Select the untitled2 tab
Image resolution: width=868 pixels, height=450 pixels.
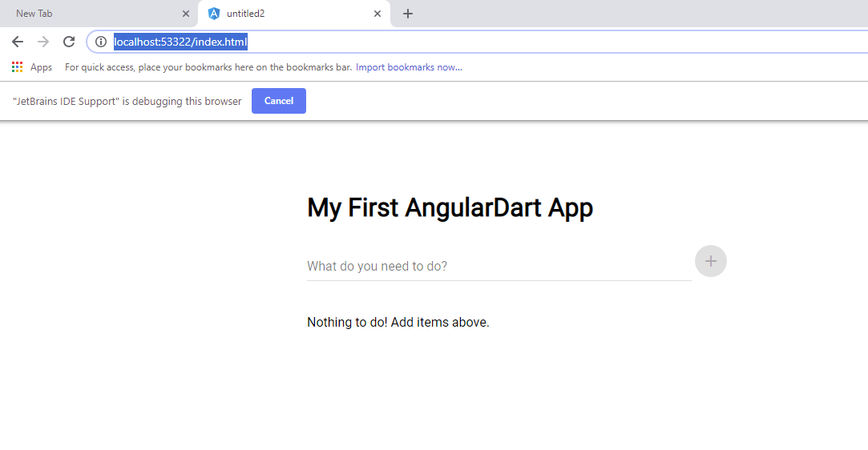(294, 14)
